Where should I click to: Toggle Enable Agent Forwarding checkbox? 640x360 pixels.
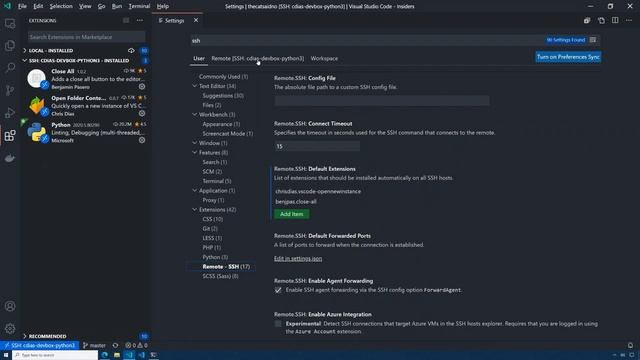pos(278,290)
